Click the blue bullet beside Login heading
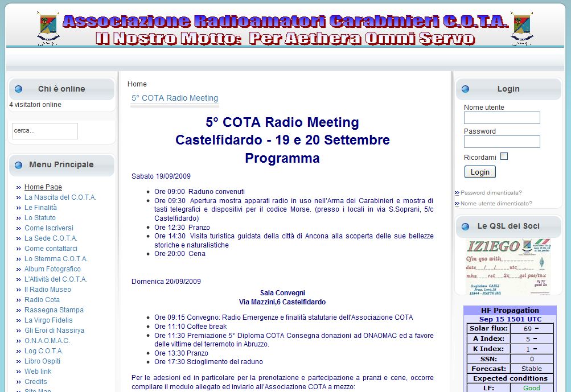 click(465, 89)
